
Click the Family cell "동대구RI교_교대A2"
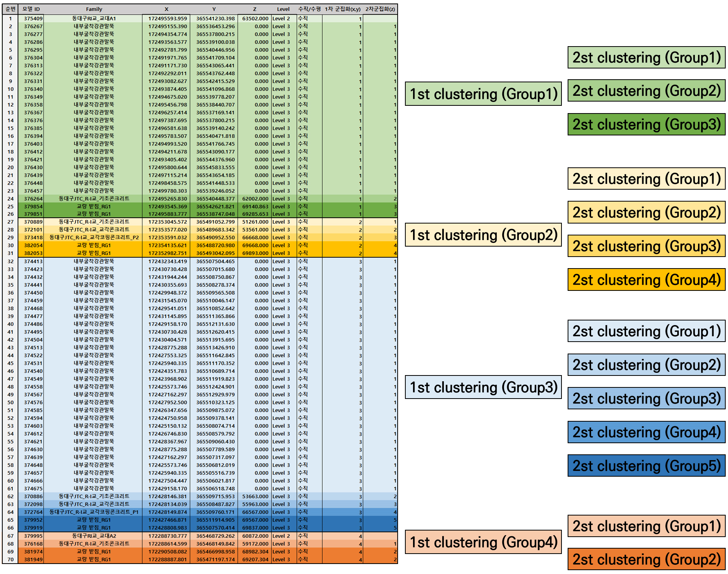tap(94, 536)
